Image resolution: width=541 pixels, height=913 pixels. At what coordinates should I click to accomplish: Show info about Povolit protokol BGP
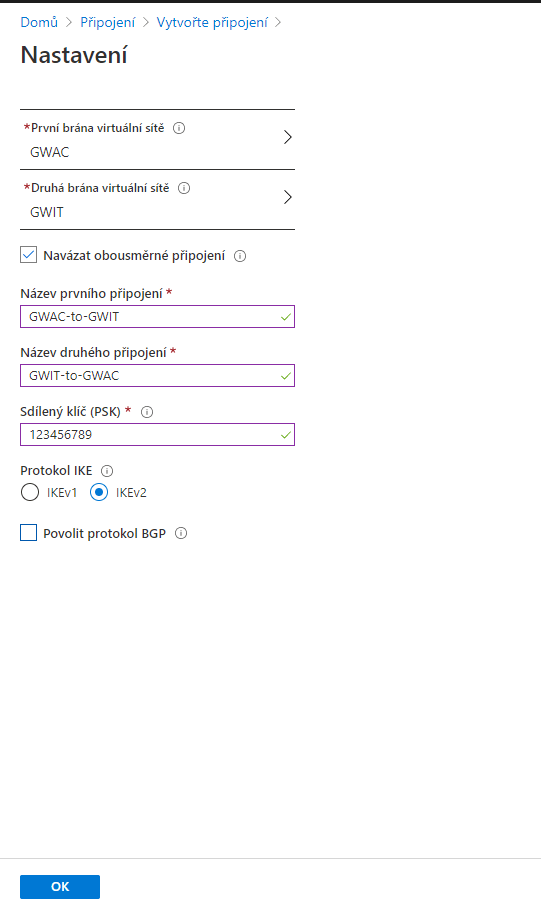click(181, 533)
